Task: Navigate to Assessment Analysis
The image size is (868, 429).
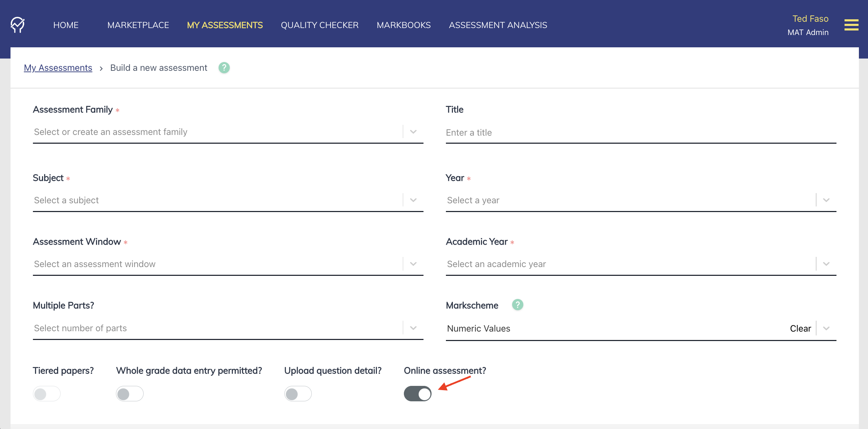Action: pyautogui.click(x=498, y=25)
